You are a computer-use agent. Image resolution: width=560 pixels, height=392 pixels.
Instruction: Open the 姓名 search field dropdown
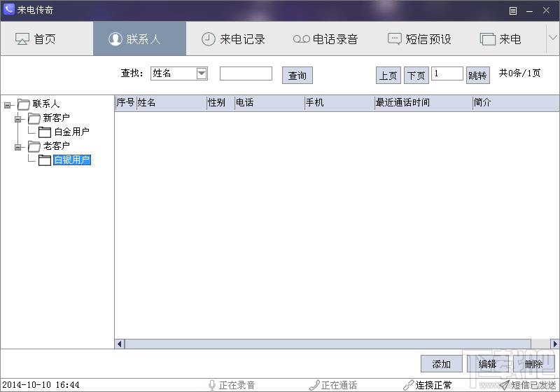point(202,73)
